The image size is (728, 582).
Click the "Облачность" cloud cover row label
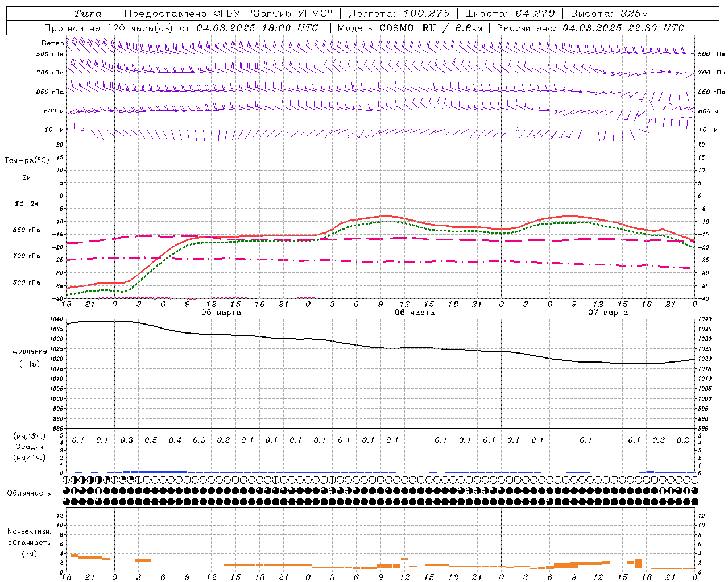tap(29, 493)
